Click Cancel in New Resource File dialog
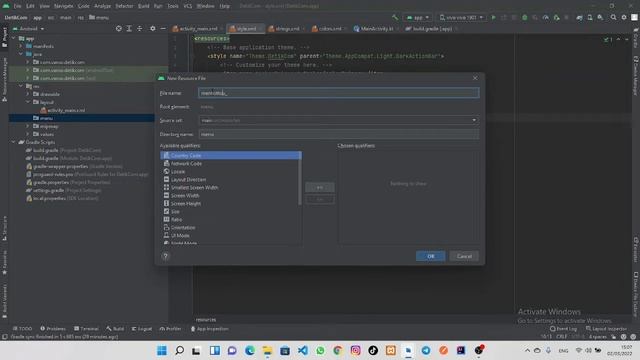 click(x=464, y=256)
